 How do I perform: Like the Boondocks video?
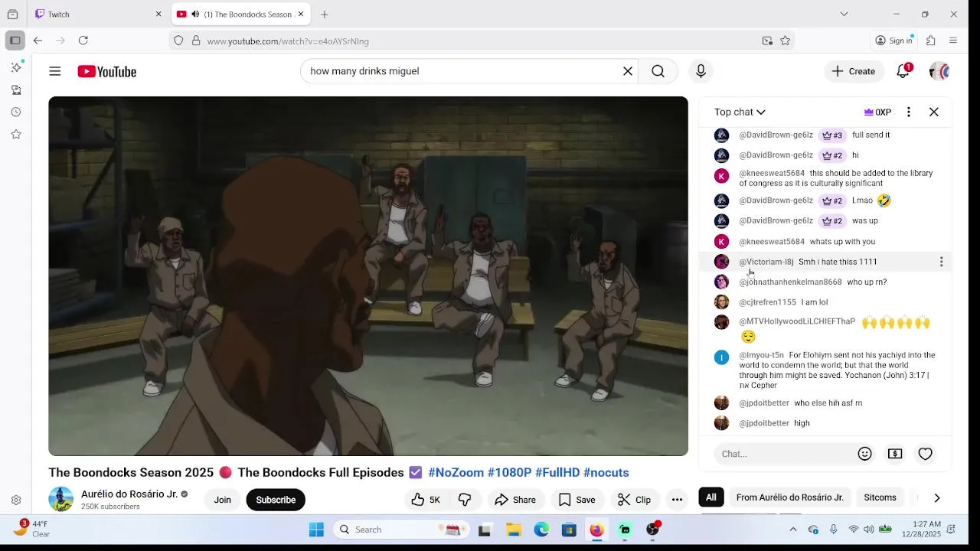426,500
